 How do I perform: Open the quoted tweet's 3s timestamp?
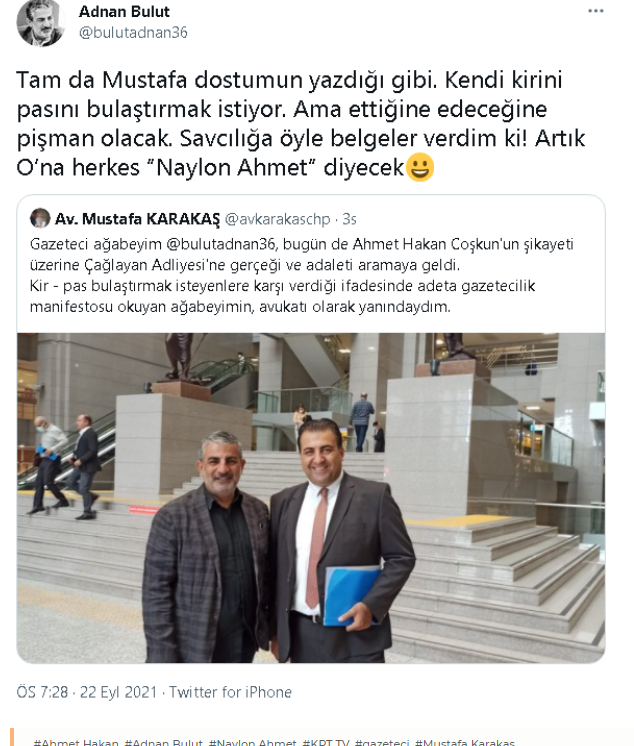pos(350,219)
